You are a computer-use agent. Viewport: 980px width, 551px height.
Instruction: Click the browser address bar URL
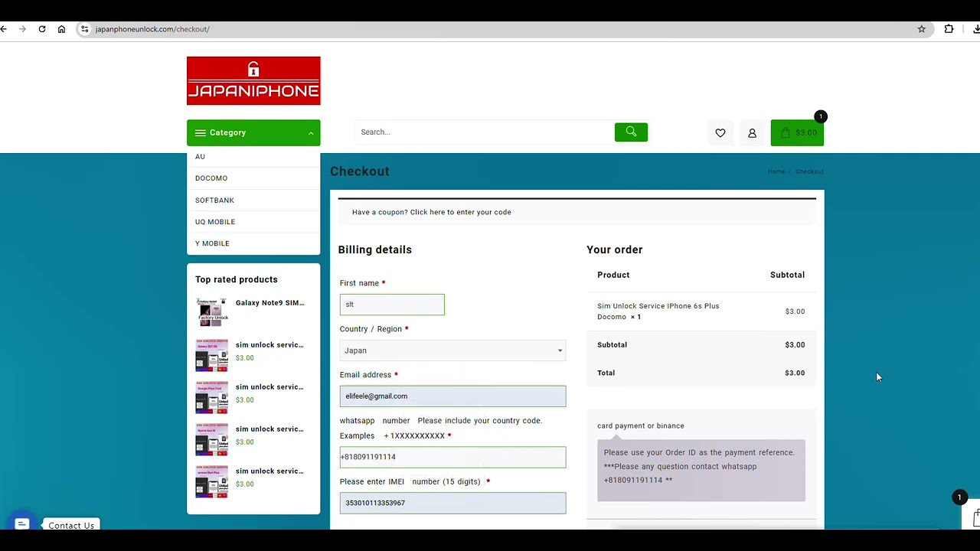[x=152, y=29]
